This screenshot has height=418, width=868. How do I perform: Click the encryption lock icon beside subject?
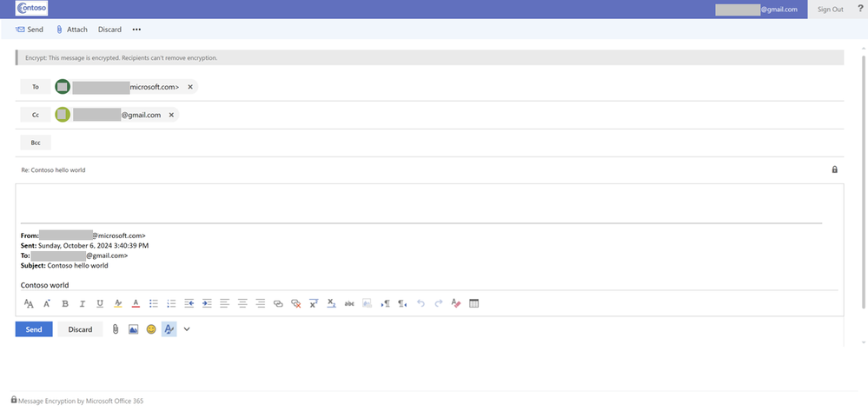tap(835, 169)
